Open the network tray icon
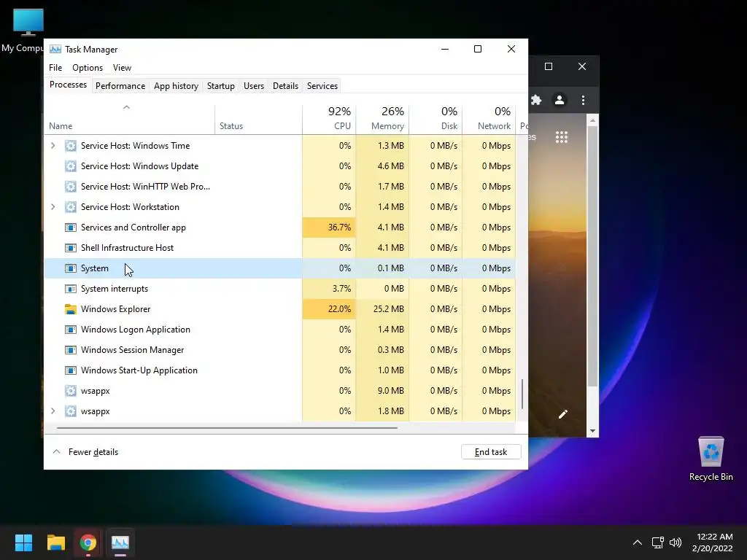The image size is (747, 560). [x=658, y=542]
